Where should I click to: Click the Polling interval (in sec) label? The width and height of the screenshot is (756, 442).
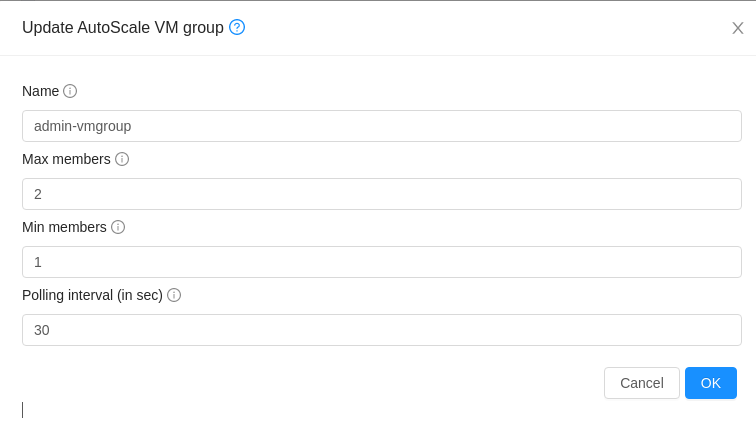(x=92, y=295)
